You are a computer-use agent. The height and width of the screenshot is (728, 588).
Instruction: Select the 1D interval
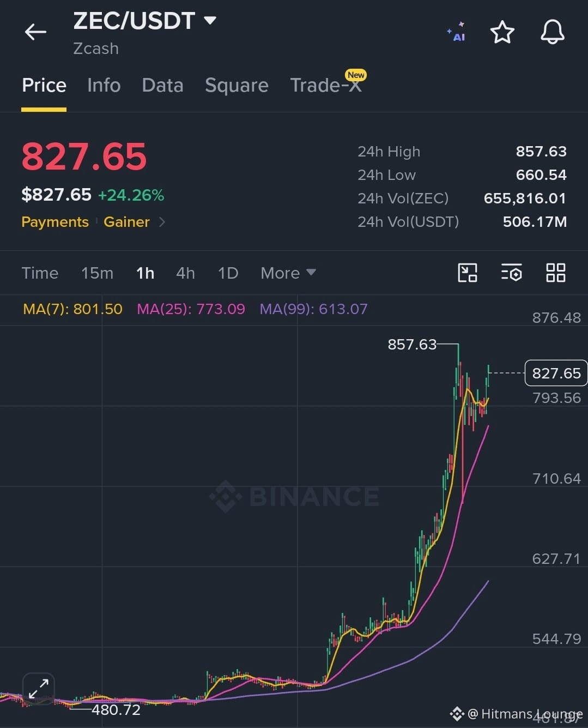click(x=228, y=273)
